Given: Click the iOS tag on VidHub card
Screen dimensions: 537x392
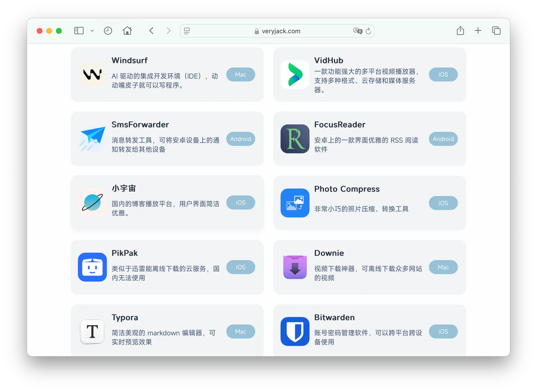Looking at the screenshot, I should pyautogui.click(x=443, y=74).
